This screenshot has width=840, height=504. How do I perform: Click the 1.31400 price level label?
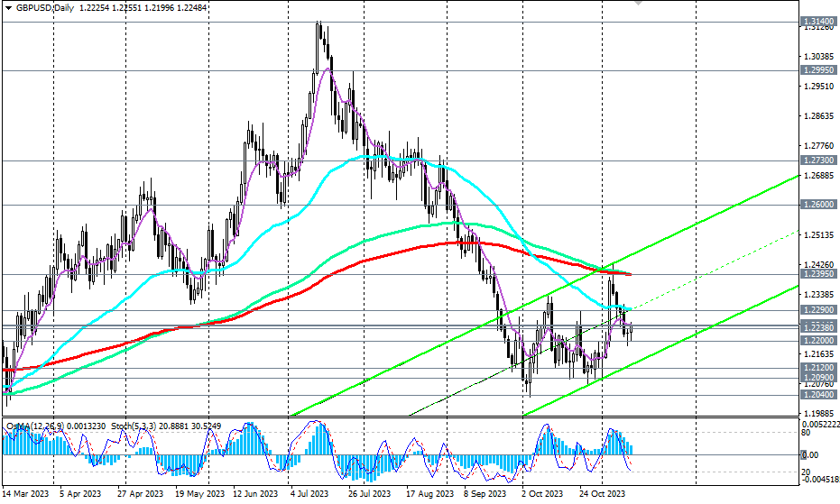818,22
